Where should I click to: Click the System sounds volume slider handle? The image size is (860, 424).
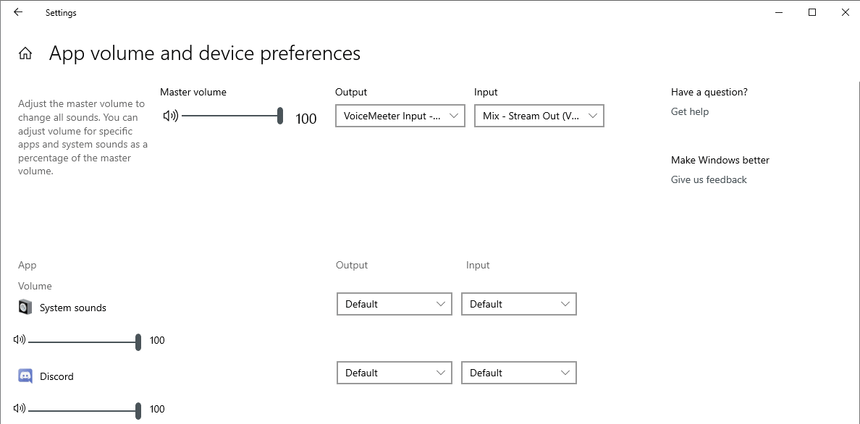pos(138,340)
